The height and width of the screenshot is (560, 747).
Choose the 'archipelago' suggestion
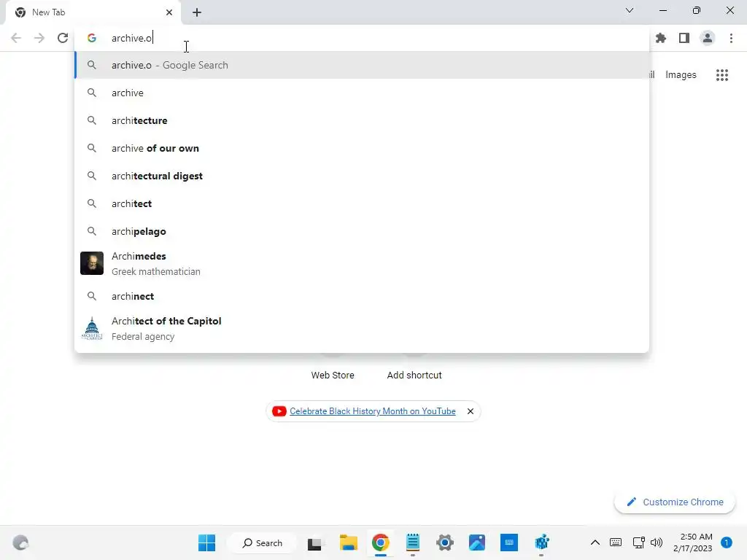click(362, 231)
